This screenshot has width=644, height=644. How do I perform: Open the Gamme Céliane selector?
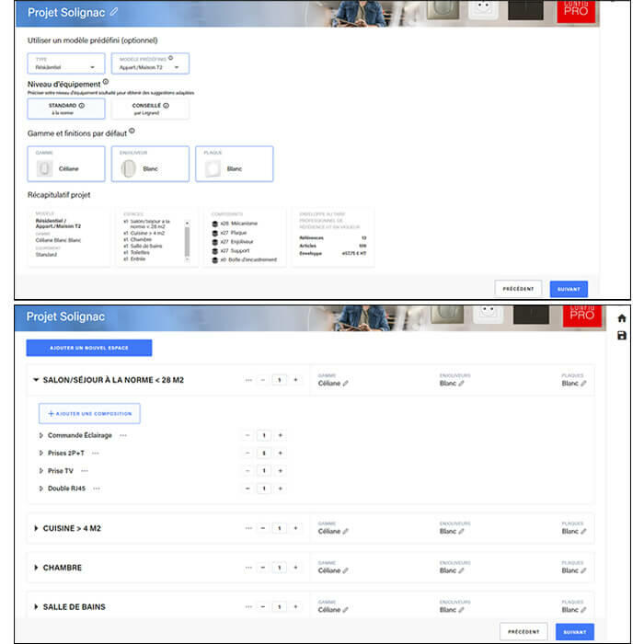(x=66, y=164)
